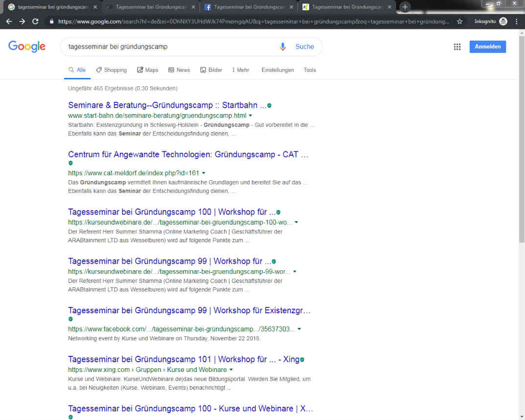525x420 pixels.
Task: Expand arrow beside gruendungscamp-99 kurseundwebinare URL
Action: 295,272
